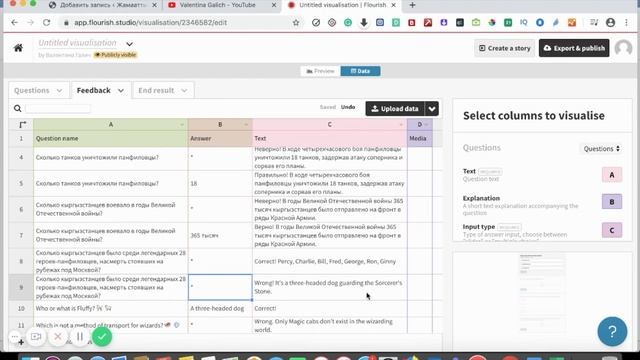
Task: Pause the screen recording
Action: tap(80, 337)
